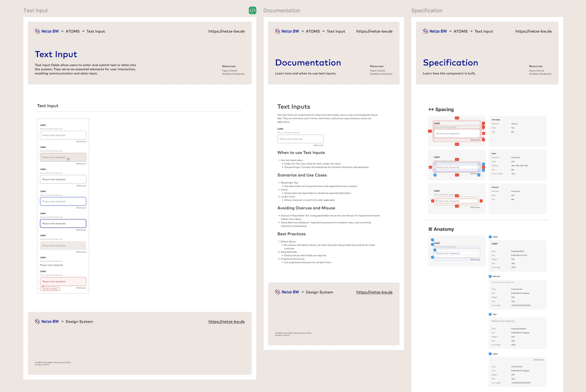The width and height of the screenshot is (586, 392).
Task: Click the double-arrow icon next to the Spacing heading
Action: pos(431,109)
